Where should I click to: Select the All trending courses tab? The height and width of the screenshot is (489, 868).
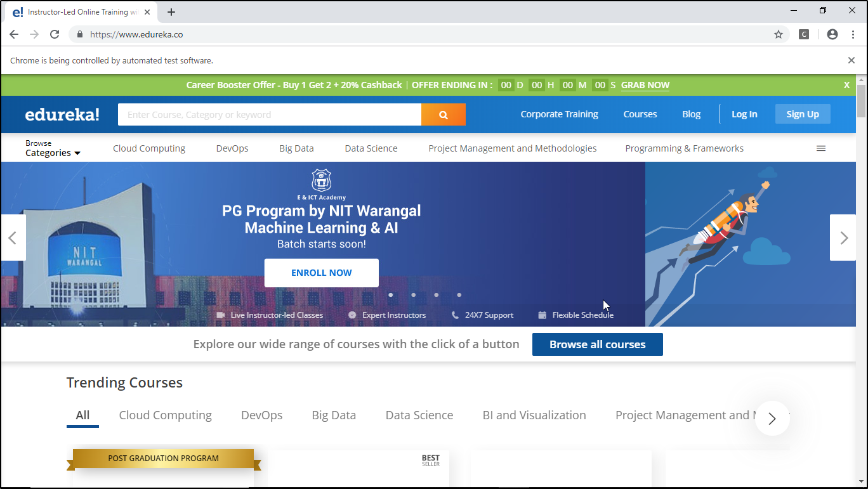[82, 415]
